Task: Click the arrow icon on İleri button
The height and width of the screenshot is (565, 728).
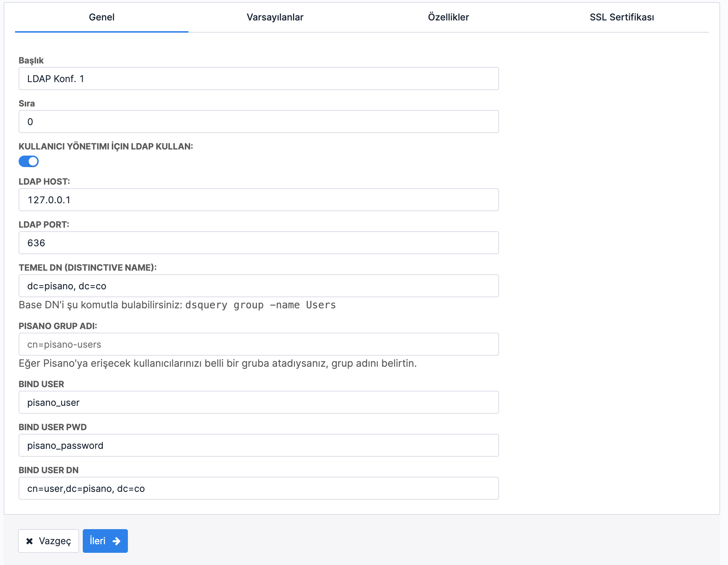Action: pos(116,541)
